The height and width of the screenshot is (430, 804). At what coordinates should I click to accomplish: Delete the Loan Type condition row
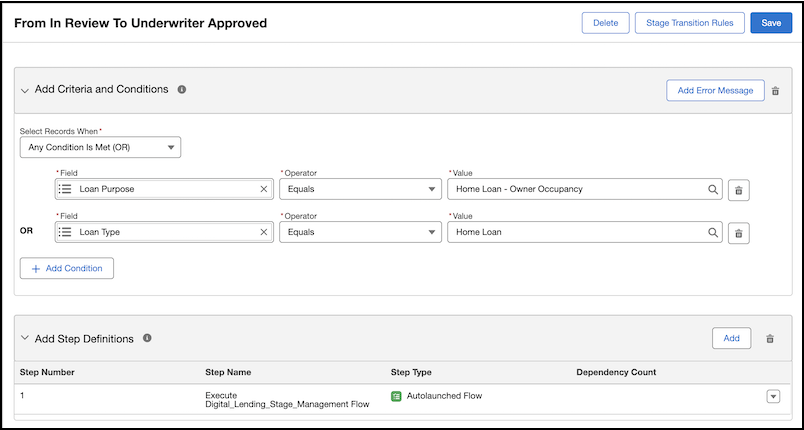point(738,233)
